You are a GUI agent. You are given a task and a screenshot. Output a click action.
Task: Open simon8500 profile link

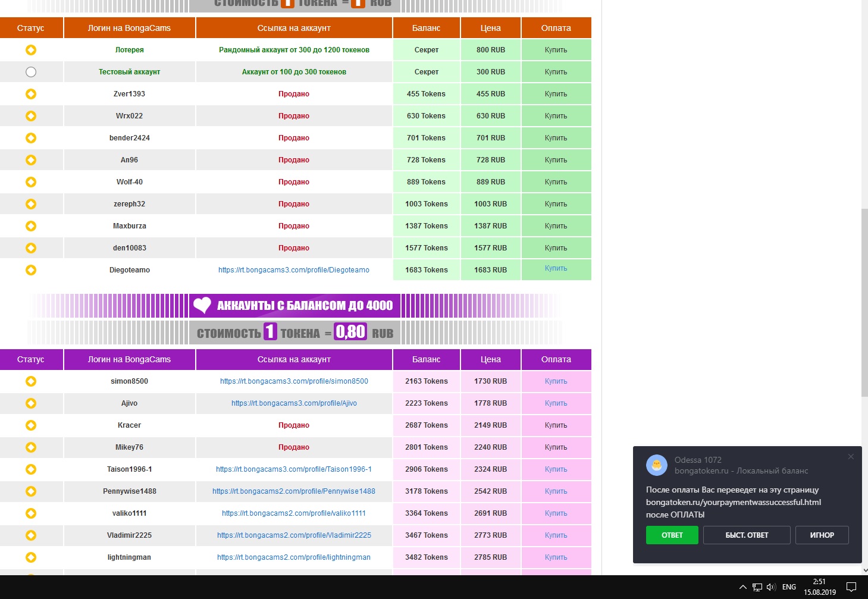294,381
